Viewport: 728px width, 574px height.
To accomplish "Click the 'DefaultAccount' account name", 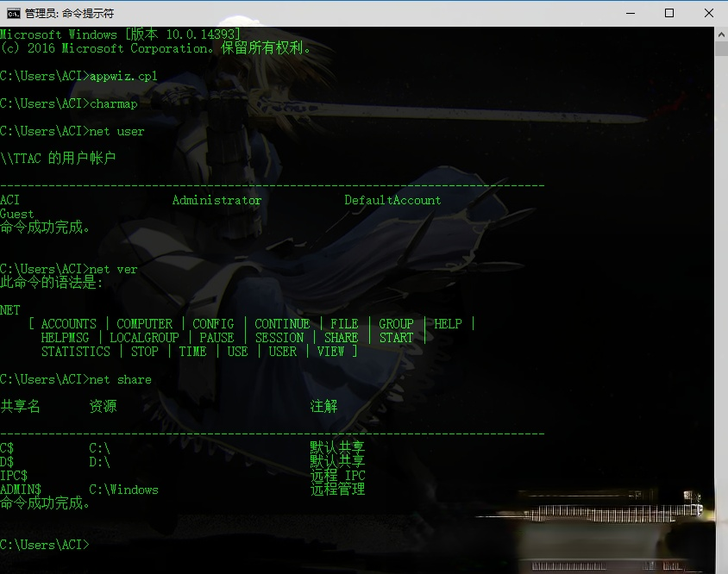I will point(392,200).
